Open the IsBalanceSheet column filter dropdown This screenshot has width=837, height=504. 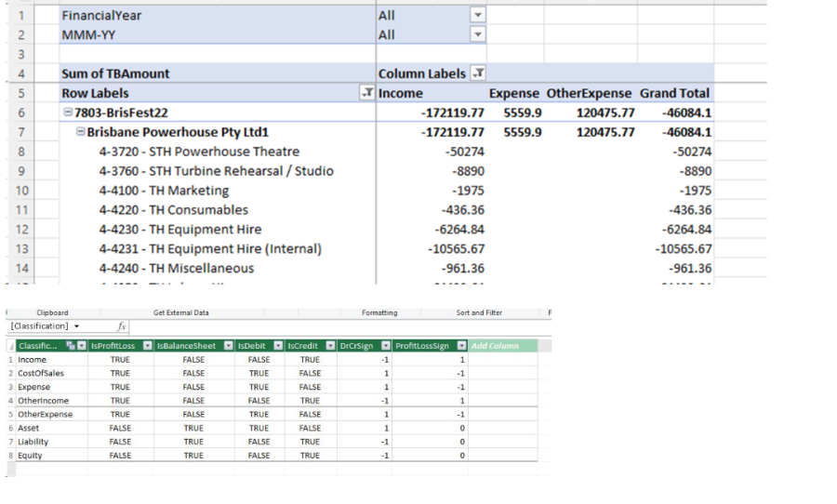[x=229, y=346]
